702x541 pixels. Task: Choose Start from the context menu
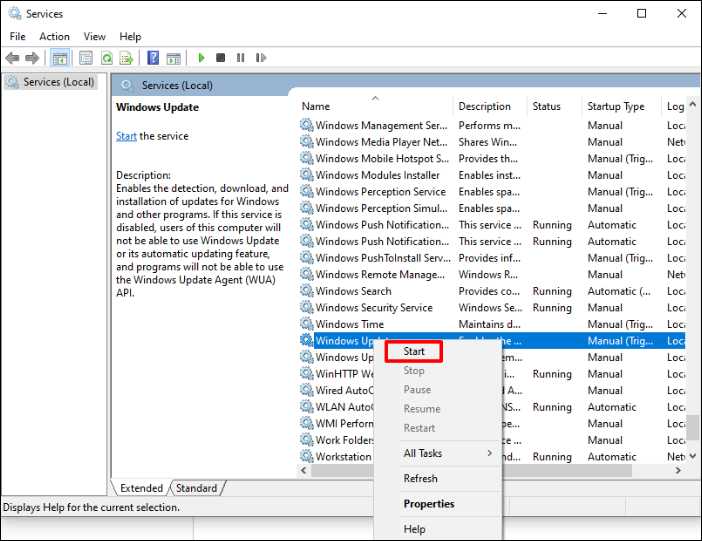[x=414, y=351]
